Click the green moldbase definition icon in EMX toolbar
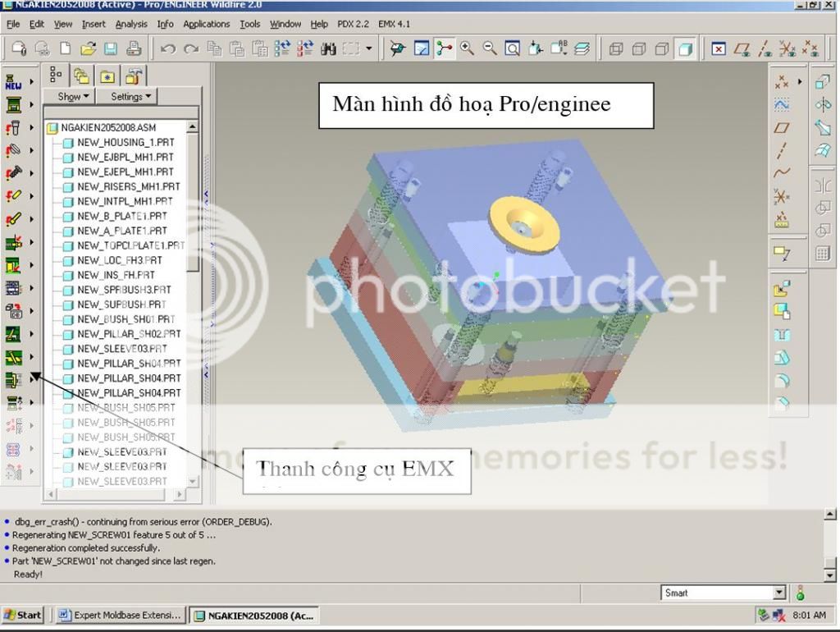Viewport: 840px width, 632px height. 13,104
